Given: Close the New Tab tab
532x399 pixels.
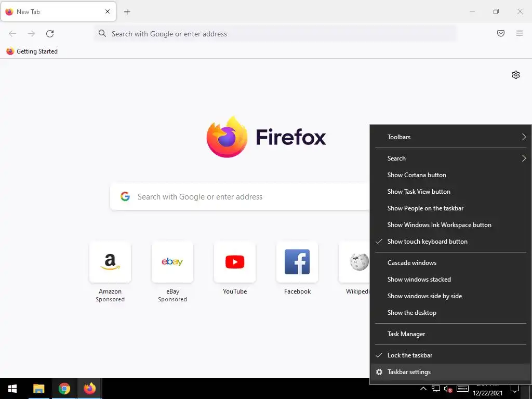Looking at the screenshot, I should coord(108,11).
